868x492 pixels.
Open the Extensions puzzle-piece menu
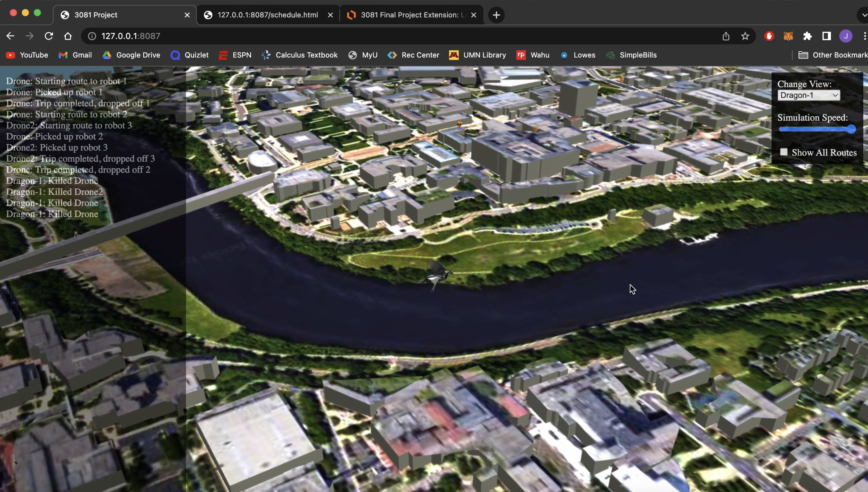tap(808, 36)
